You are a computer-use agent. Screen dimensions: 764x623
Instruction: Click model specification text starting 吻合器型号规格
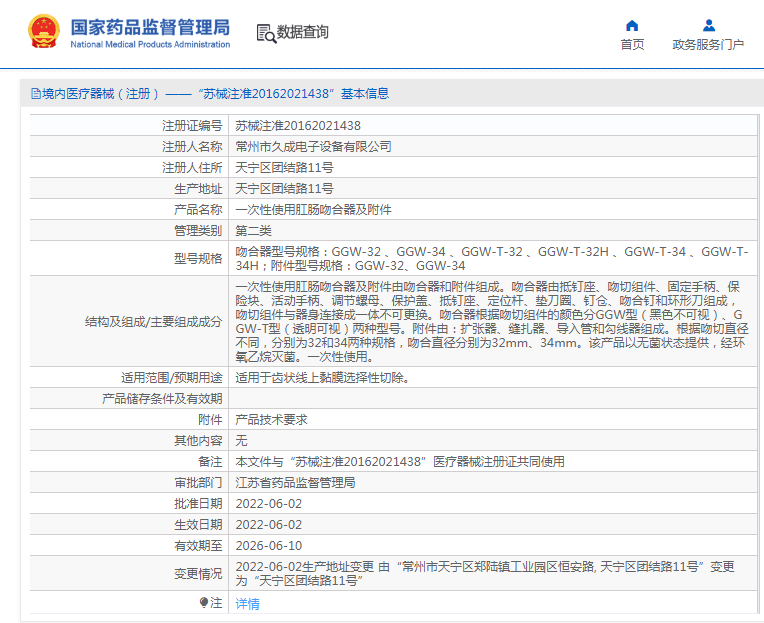(x=492, y=258)
